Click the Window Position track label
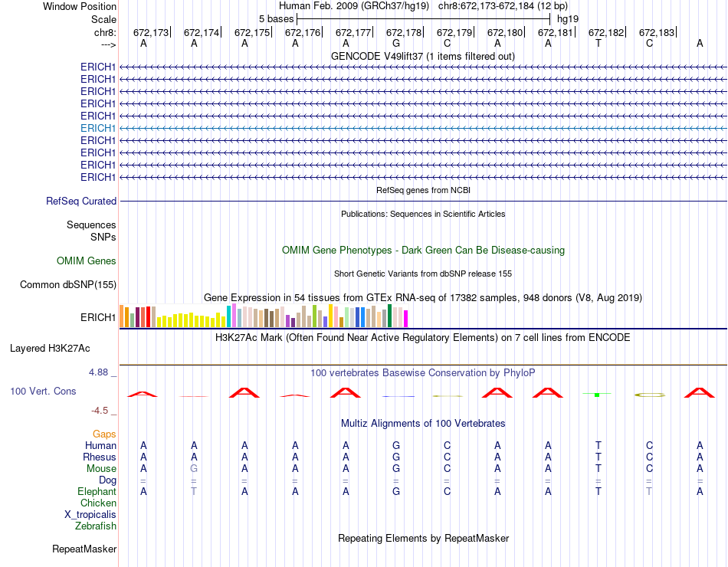This screenshot has width=728, height=567. pyautogui.click(x=80, y=6)
